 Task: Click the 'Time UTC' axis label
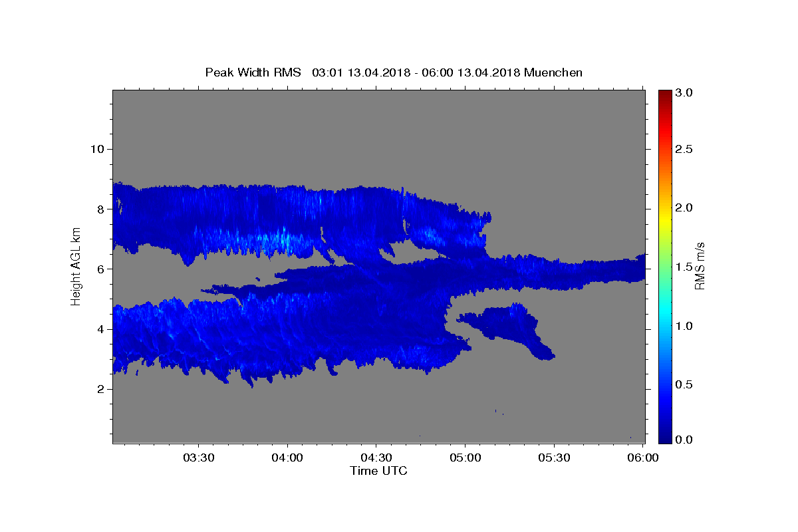378,471
